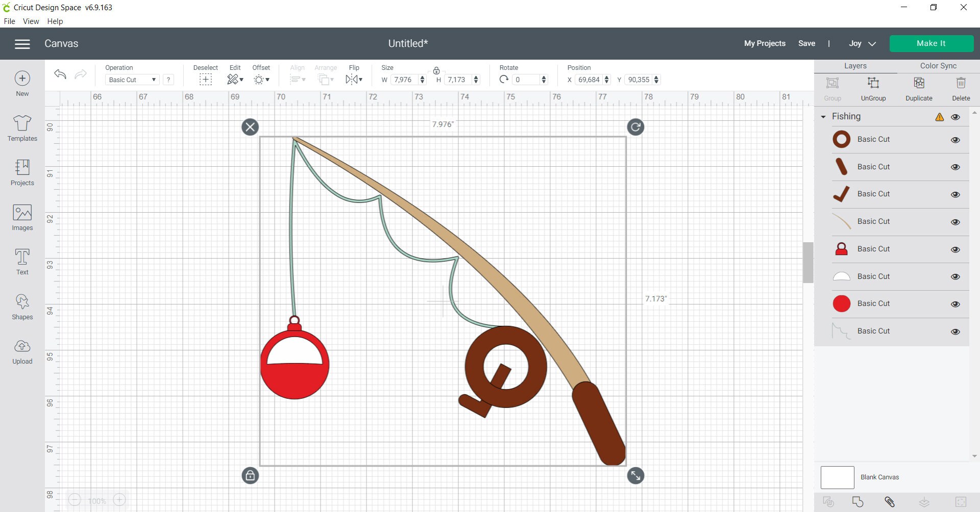Select the Text tool

click(22, 262)
